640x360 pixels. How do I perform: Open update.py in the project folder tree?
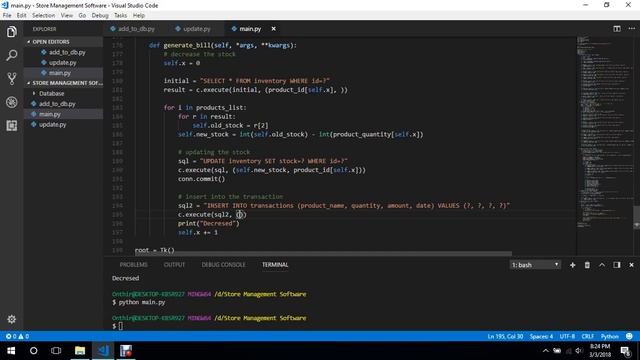pos(63,124)
